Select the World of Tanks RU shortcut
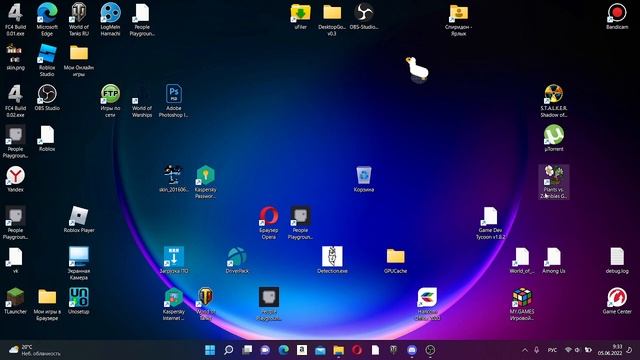Image resolution: width=640 pixels, height=360 pixels. click(79, 19)
